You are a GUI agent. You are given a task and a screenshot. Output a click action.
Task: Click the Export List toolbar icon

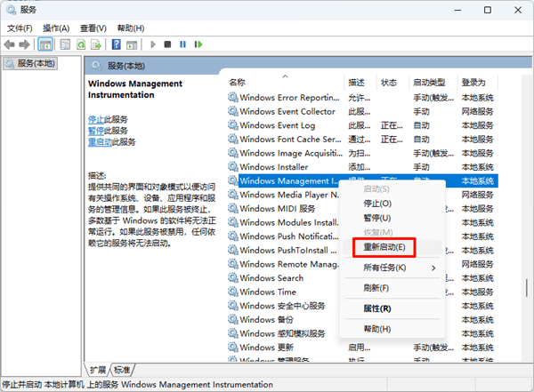(x=96, y=44)
